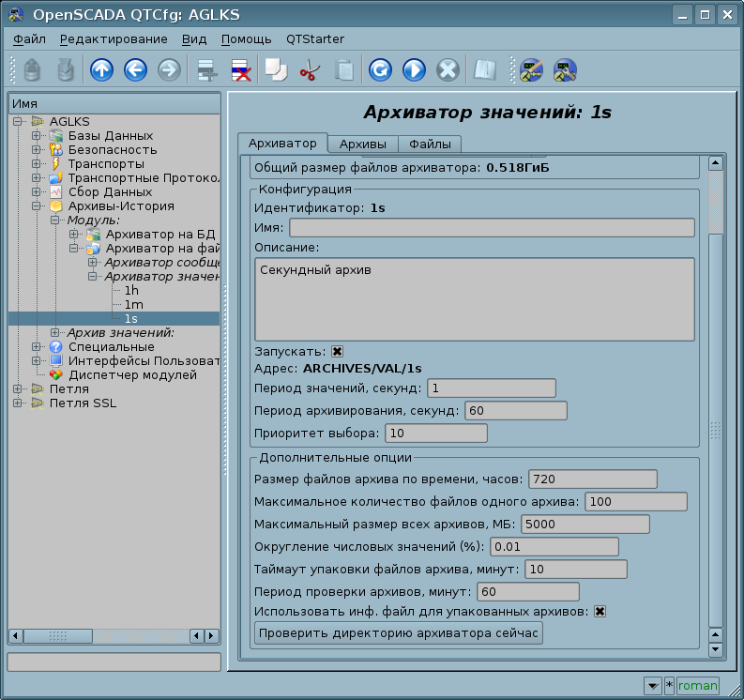The image size is (744, 700).
Task: Click the tree panel horizontal scrollbar handle
Action: tap(58, 636)
